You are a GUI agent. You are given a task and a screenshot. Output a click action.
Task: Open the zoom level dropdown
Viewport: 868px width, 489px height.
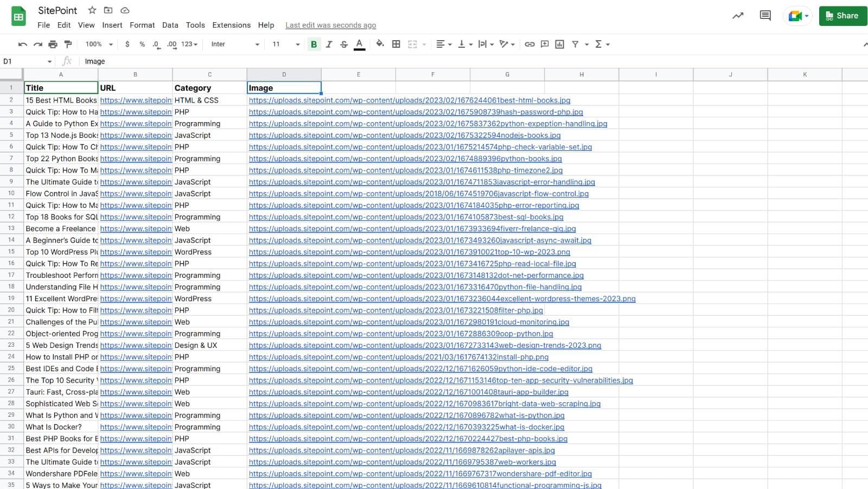[x=99, y=44]
